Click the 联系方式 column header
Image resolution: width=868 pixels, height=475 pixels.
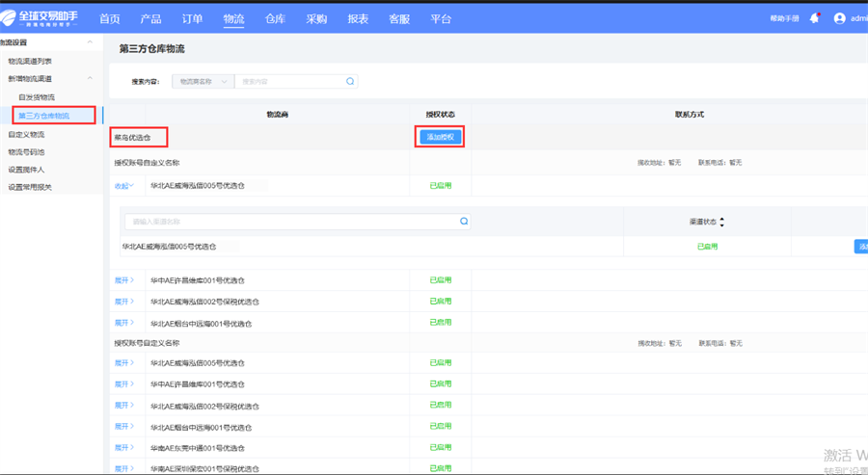pyautogui.click(x=690, y=115)
